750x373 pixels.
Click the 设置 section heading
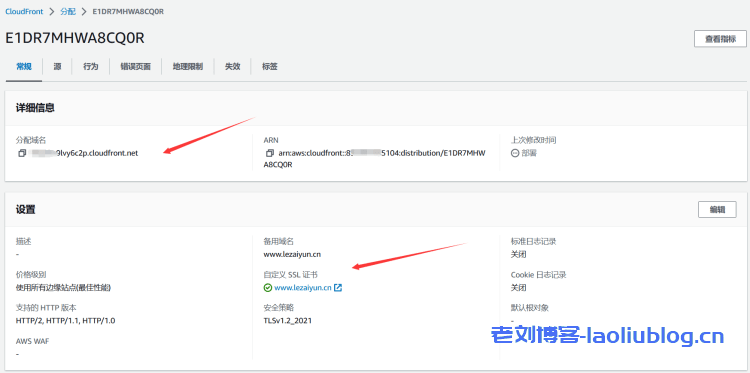tap(25, 209)
